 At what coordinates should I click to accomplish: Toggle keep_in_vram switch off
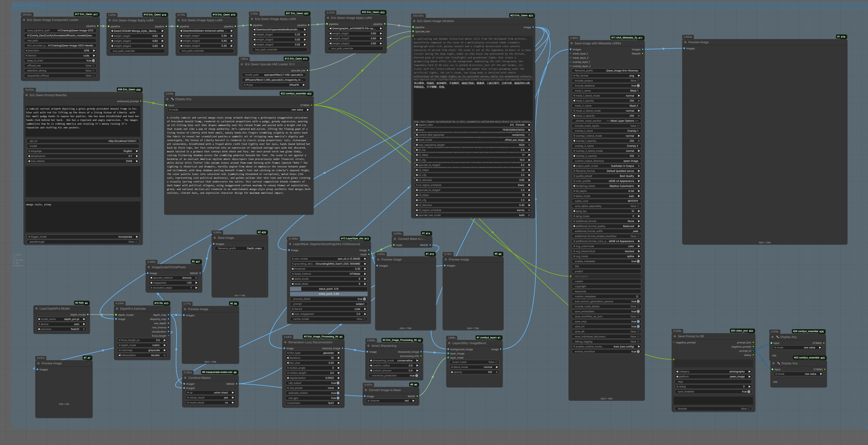click(93, 61)
